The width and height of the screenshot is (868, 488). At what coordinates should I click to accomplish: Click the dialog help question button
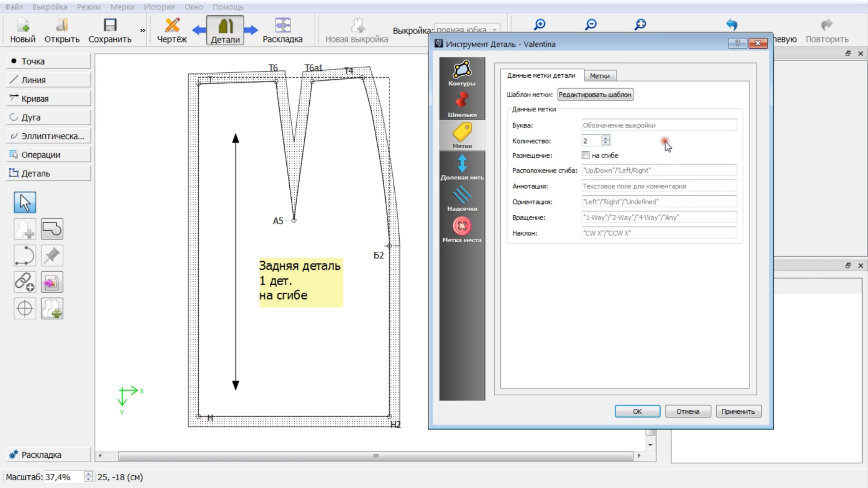[737, 43]
